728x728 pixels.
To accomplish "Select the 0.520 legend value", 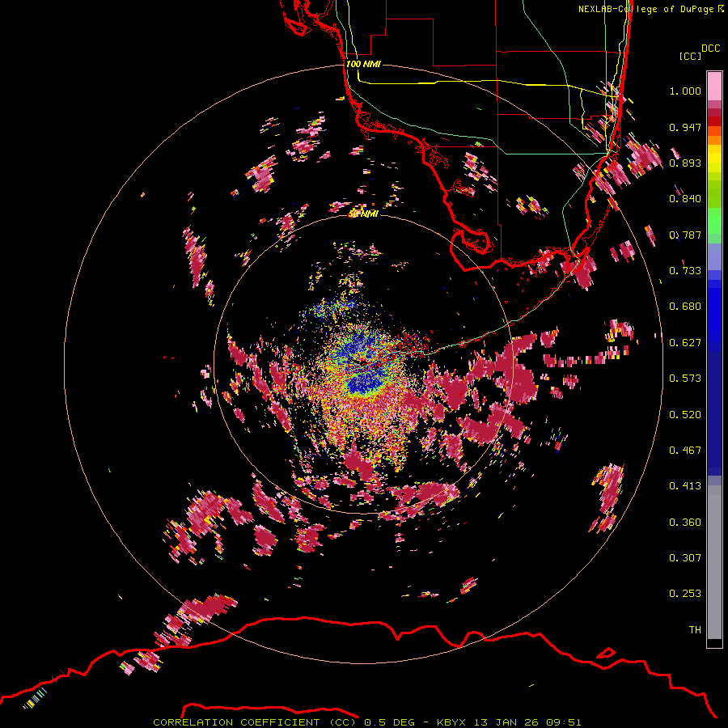I will (685, 415).
